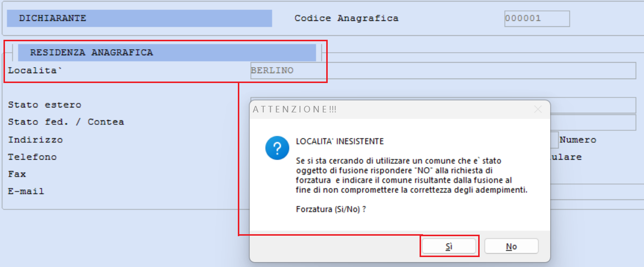Click the Codice Anagrafica label
The height and width of the screenshot is (267, 644).
pos(346,18)
